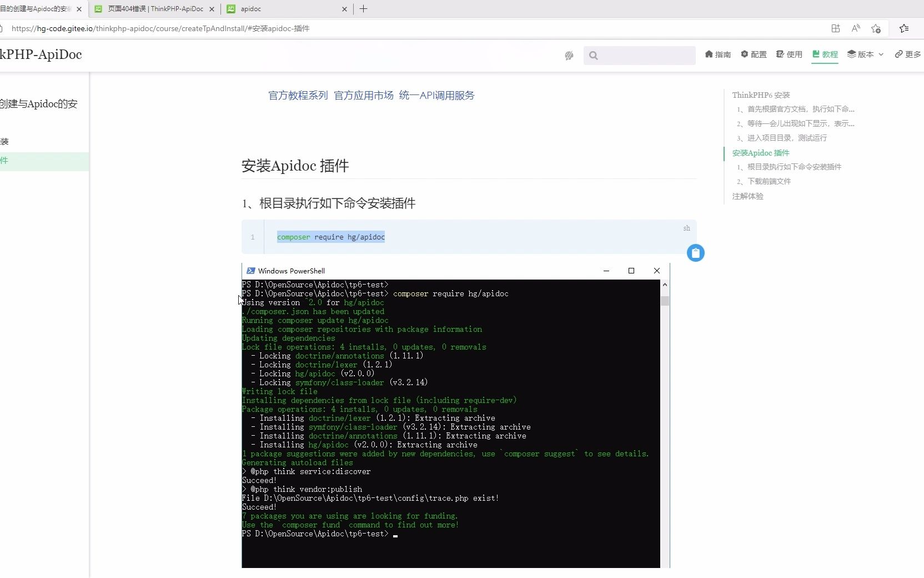Open the 统一API调用服务 link

(x=437, y=95)
